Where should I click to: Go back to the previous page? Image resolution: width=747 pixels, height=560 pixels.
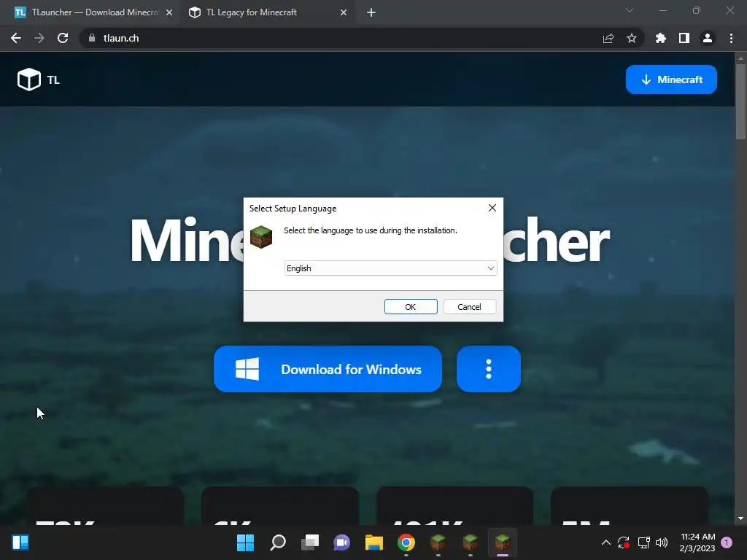tap(16, 38)
